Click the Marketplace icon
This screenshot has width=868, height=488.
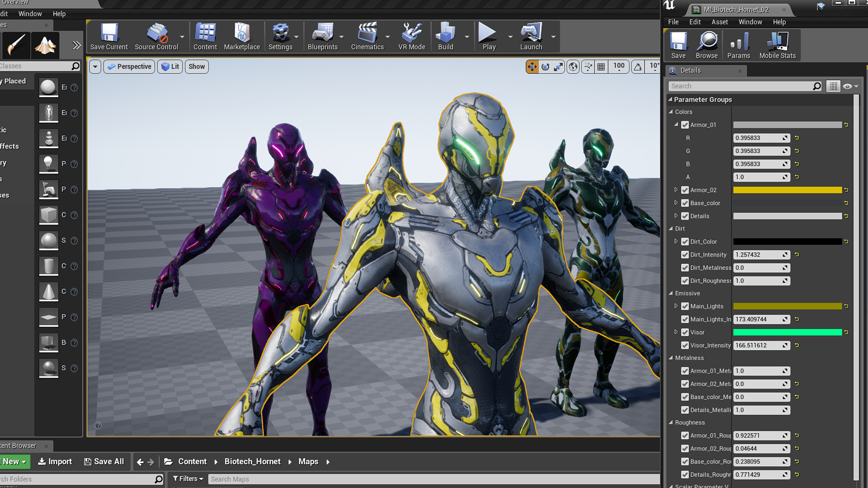[x=242, y=37]
